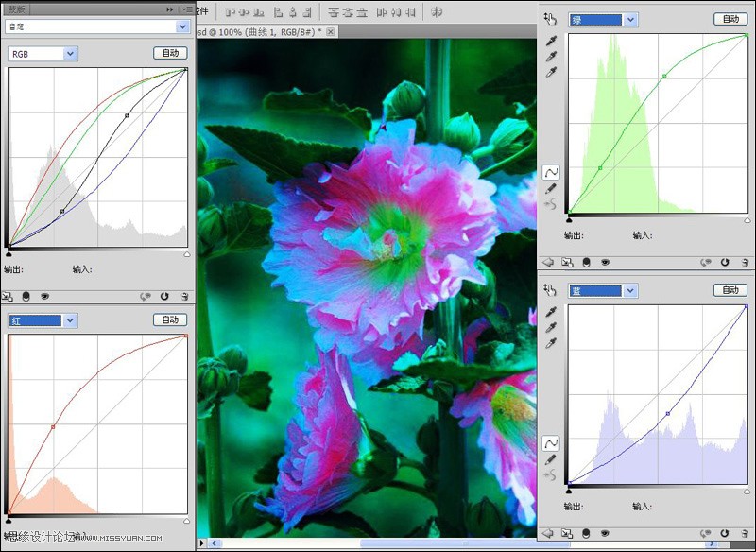Screen dimensions: 756x552
Task: Open the 蓝 channel dropdown in the lower-right panel
Action: [603, 290]
